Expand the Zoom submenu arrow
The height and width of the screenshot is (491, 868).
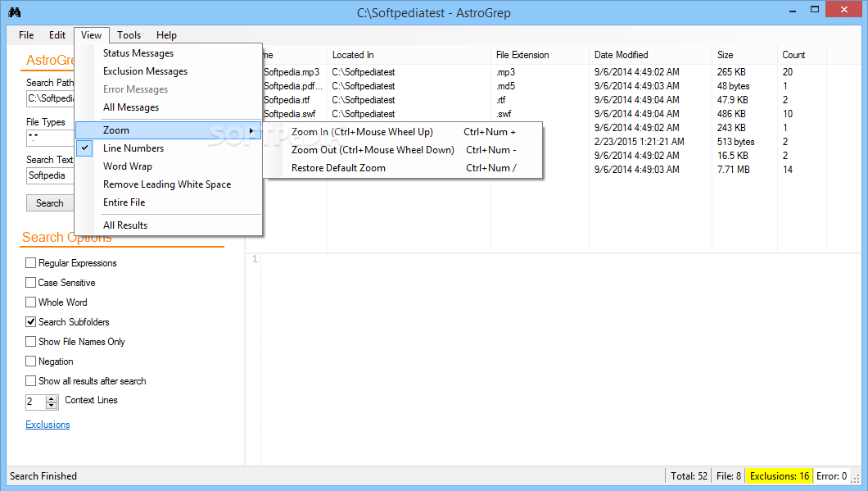pos(251,130)
